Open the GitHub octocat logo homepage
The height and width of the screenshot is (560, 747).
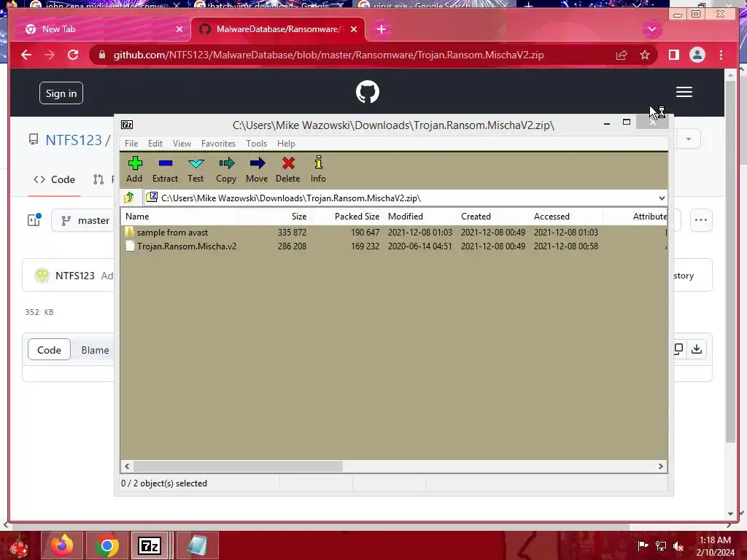(x=368, y=92)
